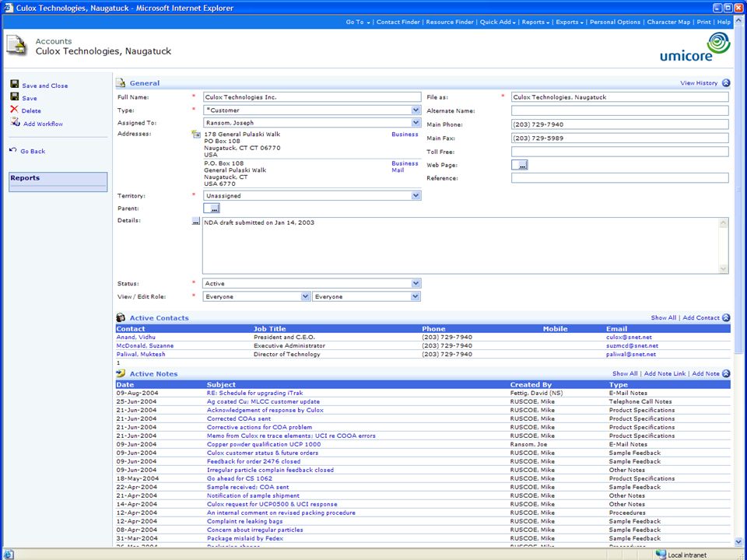Image resolution: width=747 pixels, height=560 pixels.
Task: Open the Character Map
Action: click(x=668, y=22)
